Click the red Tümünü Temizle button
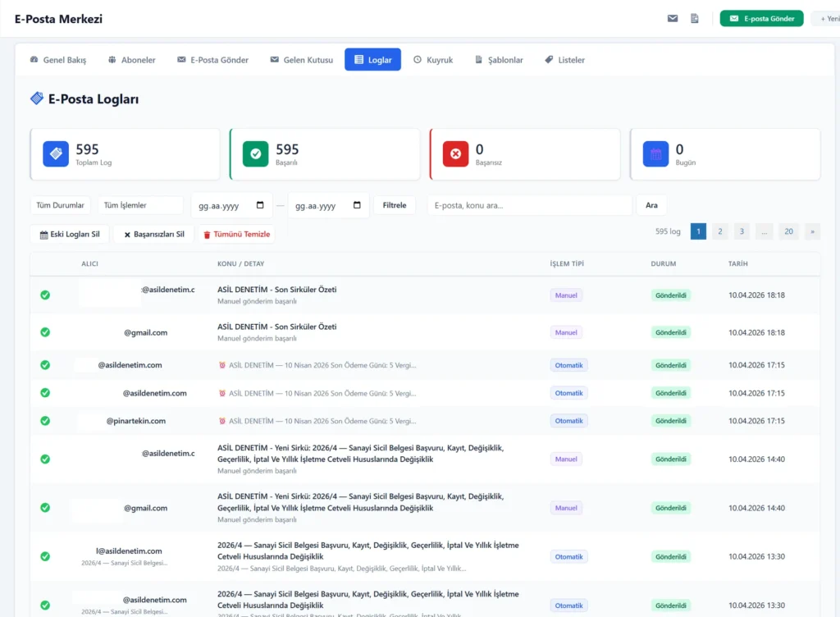The height and width of the screenshot is (617, 840). pyautogui.click(x=237, y=234)
